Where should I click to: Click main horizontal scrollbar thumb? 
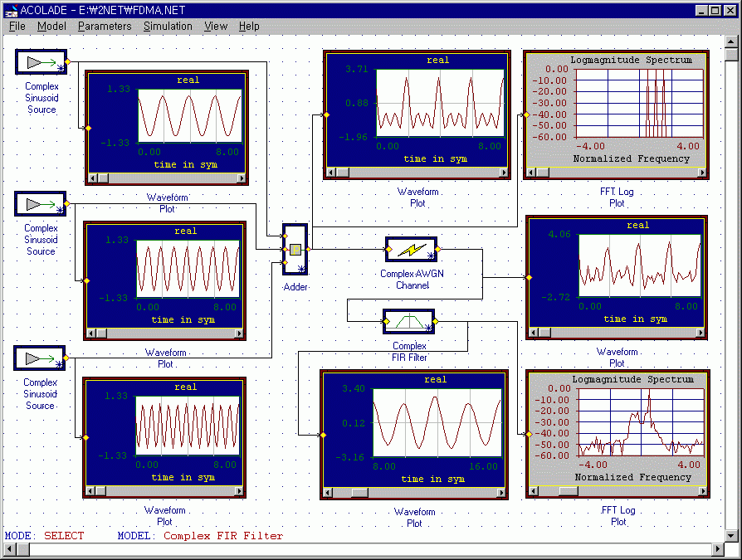[x=22, y=549]
